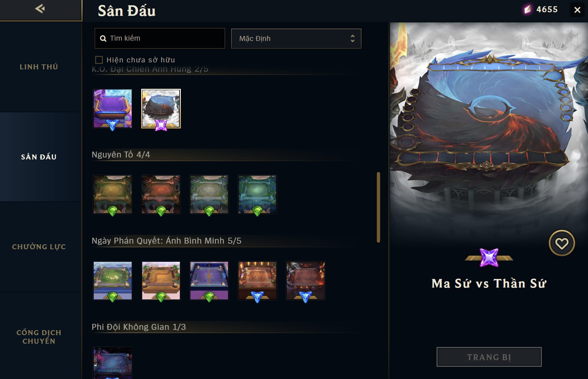588x379 pixels.
Task: Pick the blue-green fourth Nguyên Tố arena
Action: (257, 194)
